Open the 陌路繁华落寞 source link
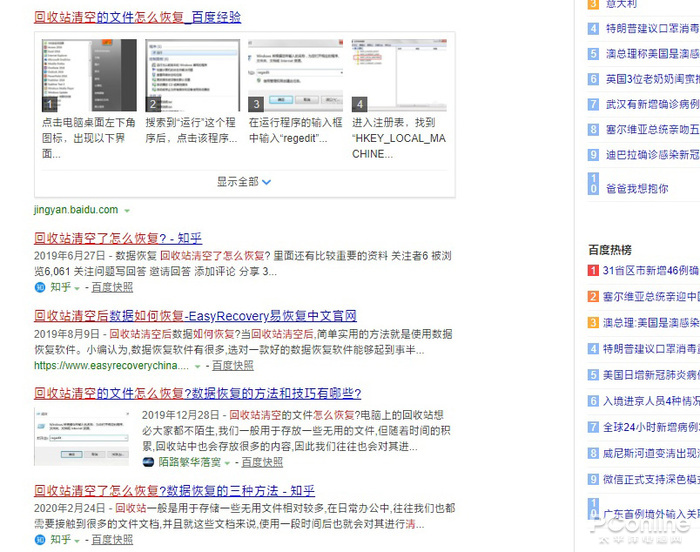The width and height of the screenshot is (700, 552). [190, 462]
